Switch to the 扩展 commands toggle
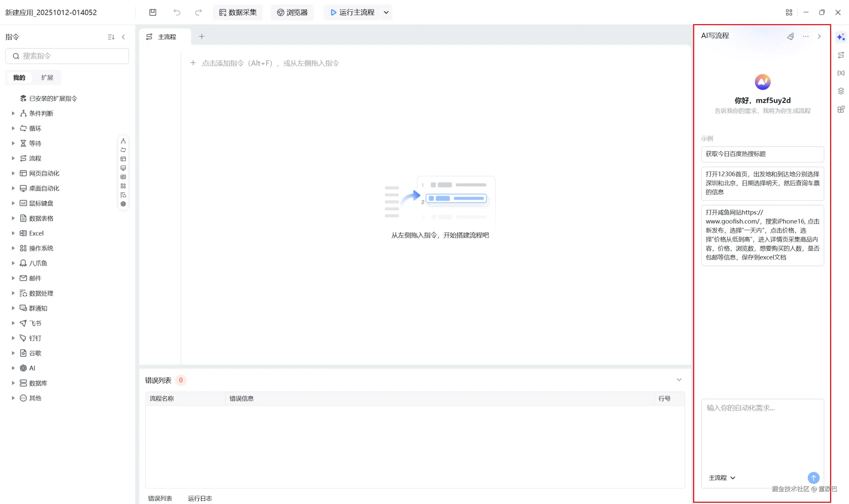The height and width of the screenshot is (504, 849). pos(47,77)
